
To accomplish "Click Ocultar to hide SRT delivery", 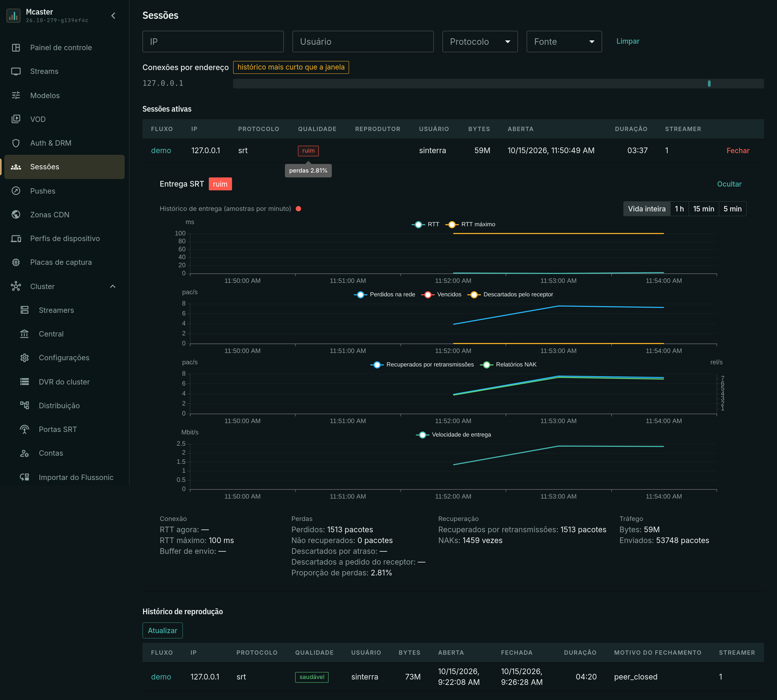I will pyautogui.click(x=729, y=184).
